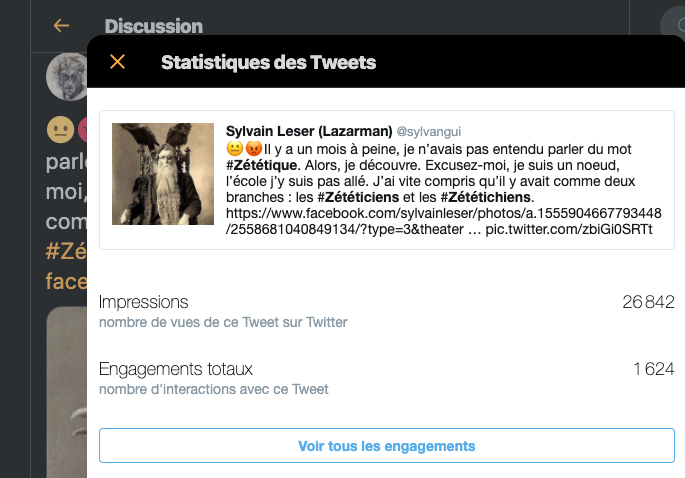
Task: Click the Discussion header title
Action: [153, 26]
